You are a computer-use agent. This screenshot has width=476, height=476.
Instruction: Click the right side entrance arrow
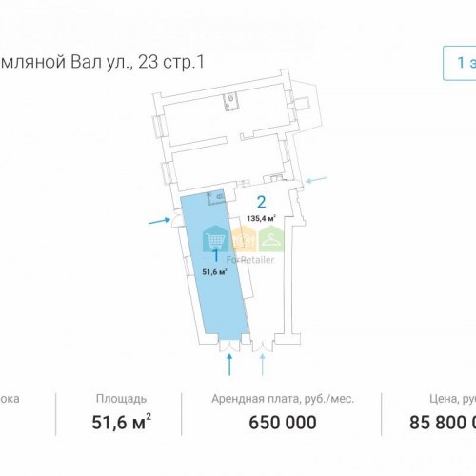(x=316, y=180)
